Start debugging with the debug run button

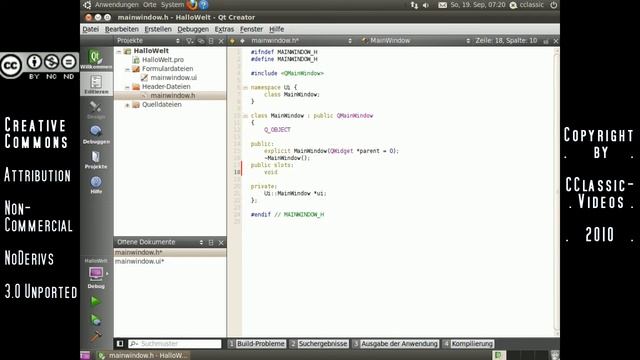click(96, 319)
